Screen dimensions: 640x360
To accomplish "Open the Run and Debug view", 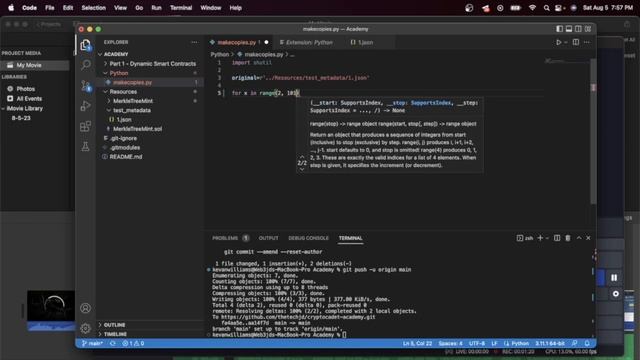I will 86,106.
